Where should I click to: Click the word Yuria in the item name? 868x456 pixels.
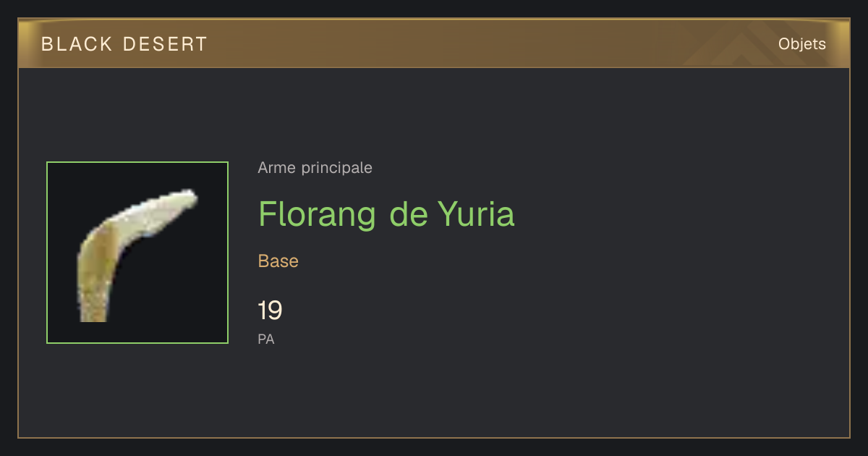click(476, 214)
